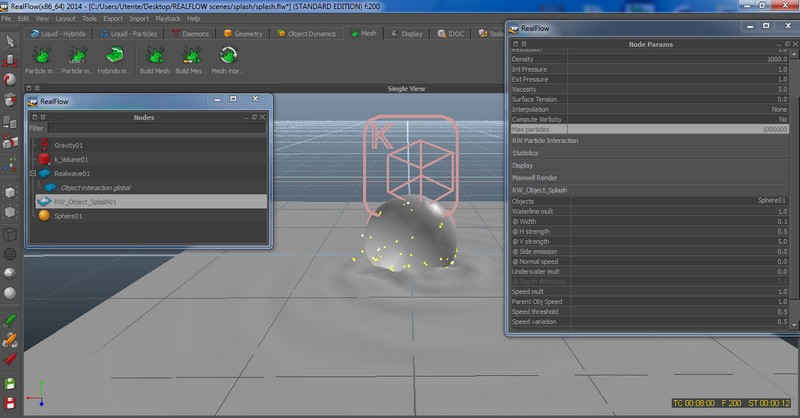Image resolution: width=800 pixels, height=418 pixels.
Task: Switch to the Liquid - Hybrido shelf tab
Action: (58, 34)
